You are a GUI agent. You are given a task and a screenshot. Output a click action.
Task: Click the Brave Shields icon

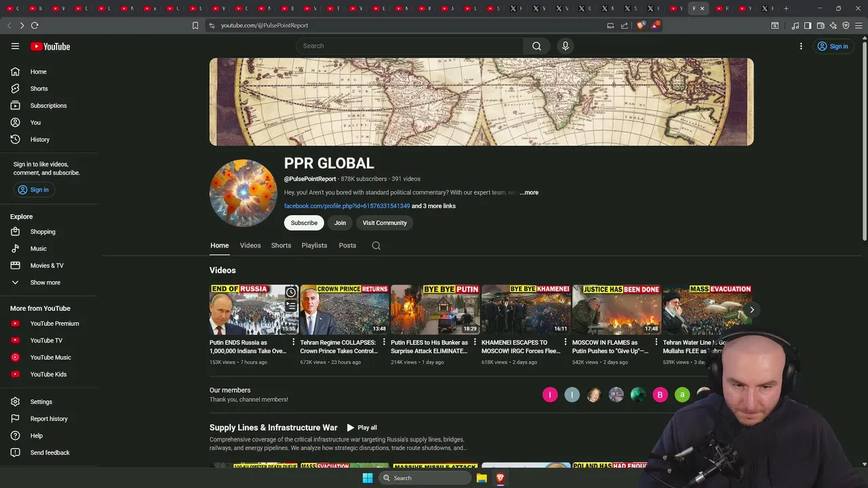641,25
